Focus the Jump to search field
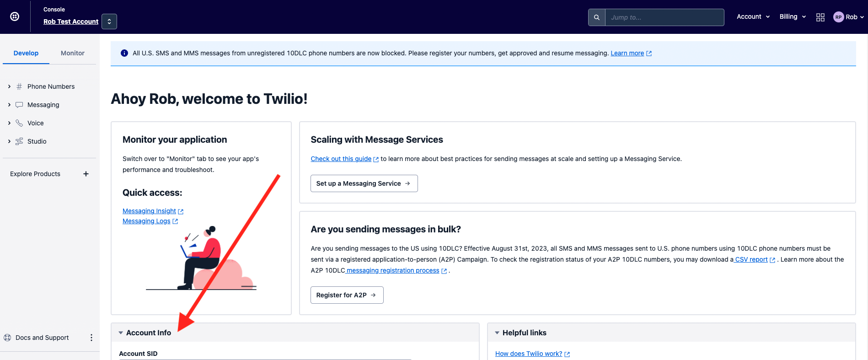This screenshot has height=360, width=868. 664,17
